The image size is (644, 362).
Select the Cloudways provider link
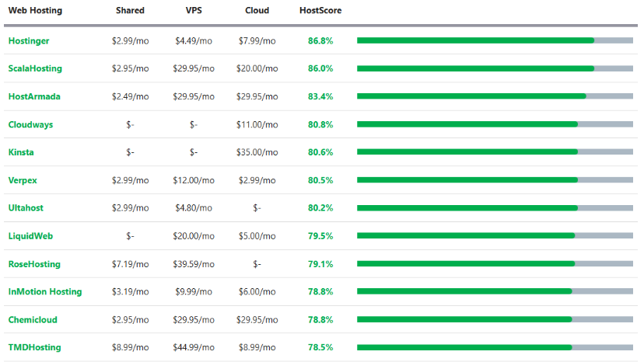pos(30,124)
